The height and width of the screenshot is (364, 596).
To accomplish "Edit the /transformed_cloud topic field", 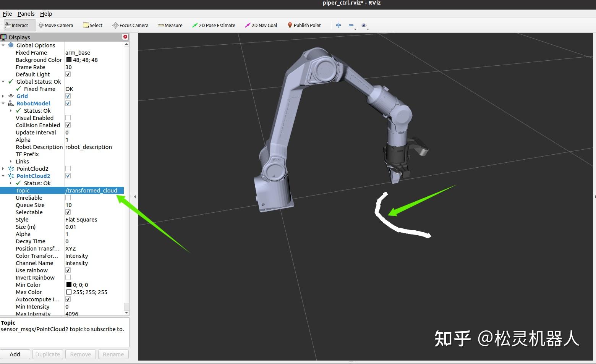I will pyautogui.click(x=94, y=190).
